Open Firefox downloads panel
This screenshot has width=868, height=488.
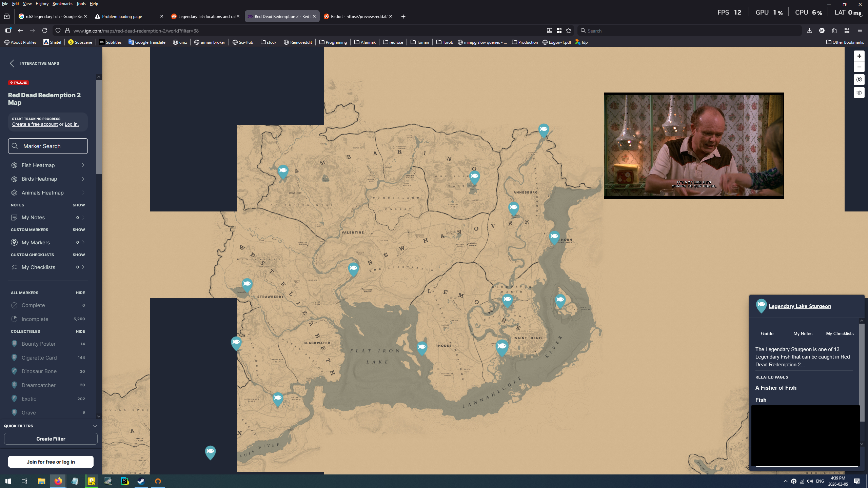809,30
